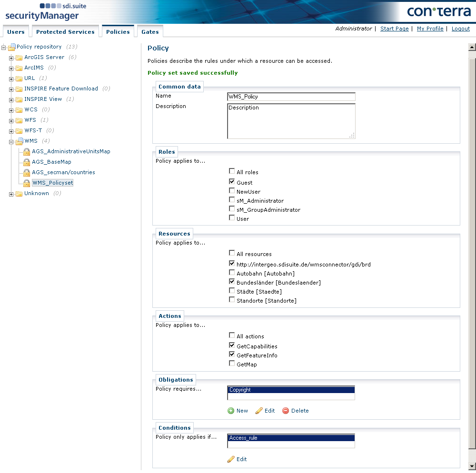
Task: Click the red Delete obligation icon
Action: (x=286, y=410)
